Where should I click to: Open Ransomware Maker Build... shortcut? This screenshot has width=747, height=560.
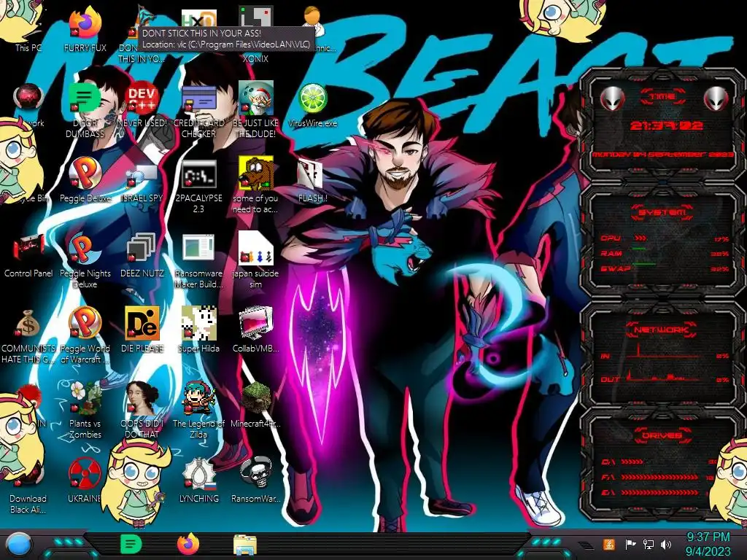tap(198, 249)
